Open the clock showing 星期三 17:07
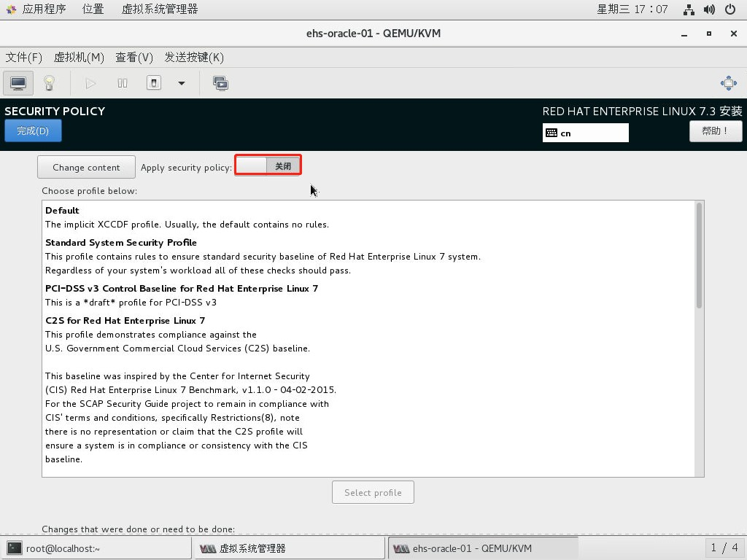This screenshot has height=560, width=747. 632,9
